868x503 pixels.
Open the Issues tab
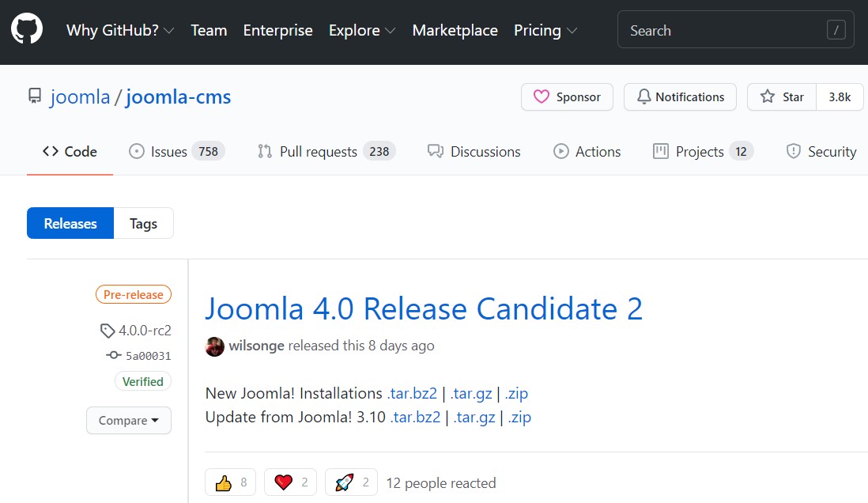pyautogui.click(x=176, y=152)
